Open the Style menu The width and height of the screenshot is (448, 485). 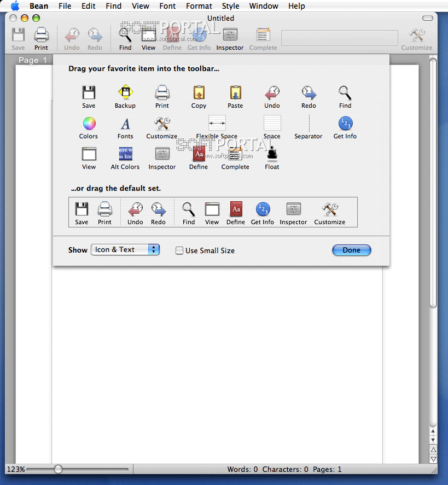tap(230, 6)
